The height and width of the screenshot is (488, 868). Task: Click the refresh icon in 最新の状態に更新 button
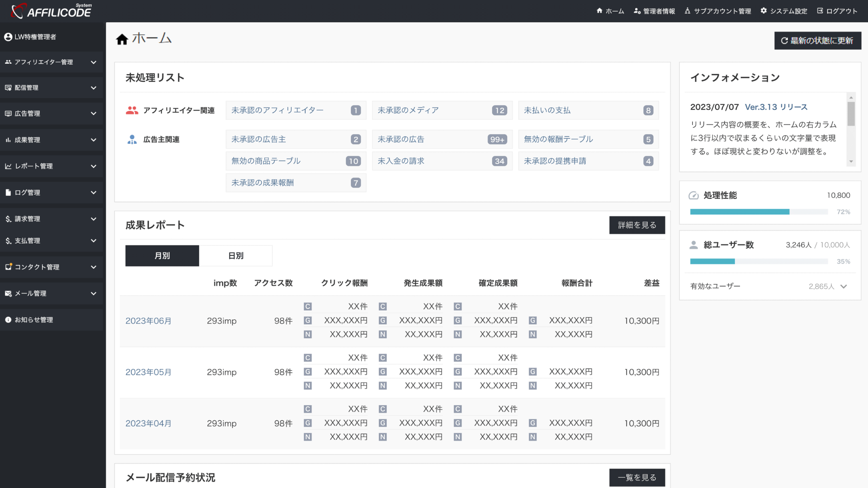784,41
